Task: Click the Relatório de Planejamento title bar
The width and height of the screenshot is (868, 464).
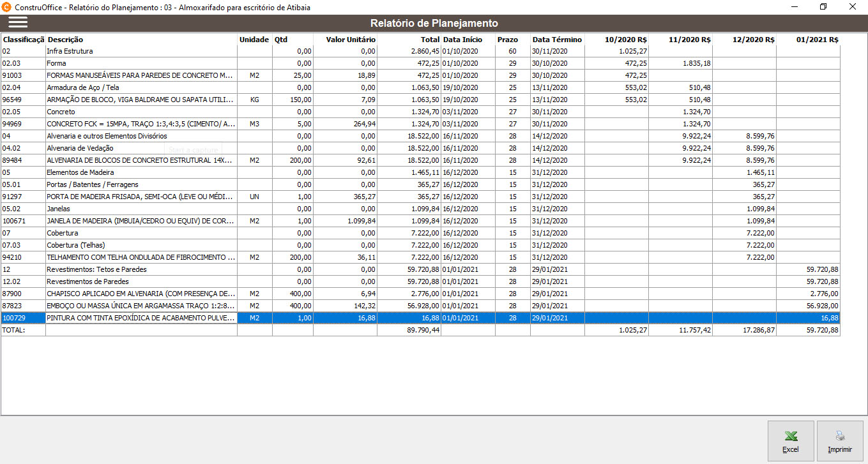Action: 434,23
